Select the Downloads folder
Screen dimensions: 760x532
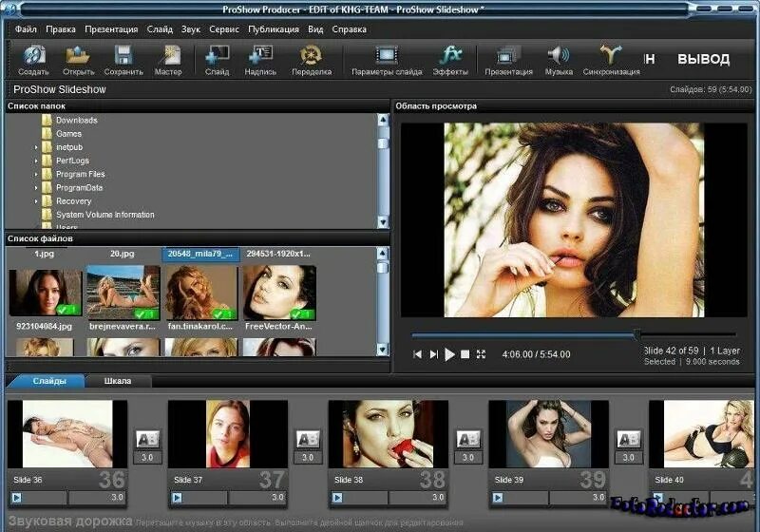(x=77, y=120)
